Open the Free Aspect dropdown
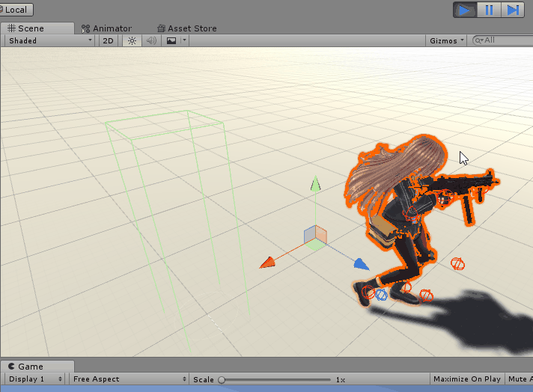Viewport: 533px width, 392px height. [x=129, y=379]
